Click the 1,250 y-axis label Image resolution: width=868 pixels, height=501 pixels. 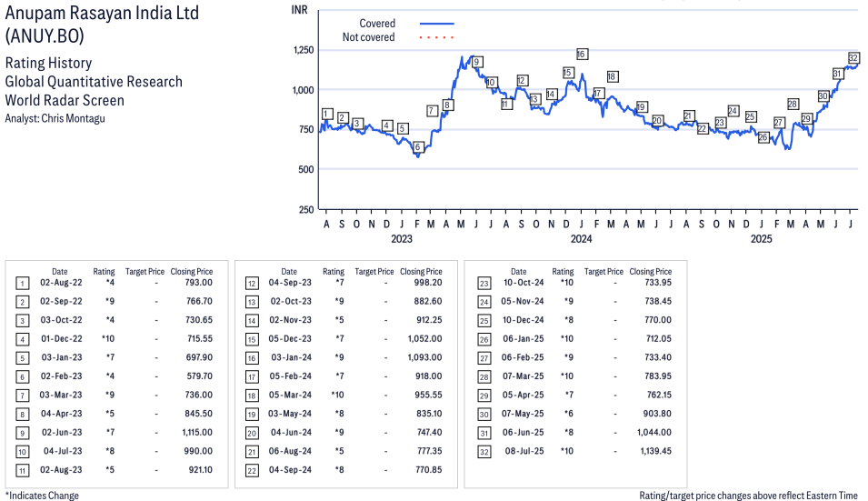click(304, 50)
